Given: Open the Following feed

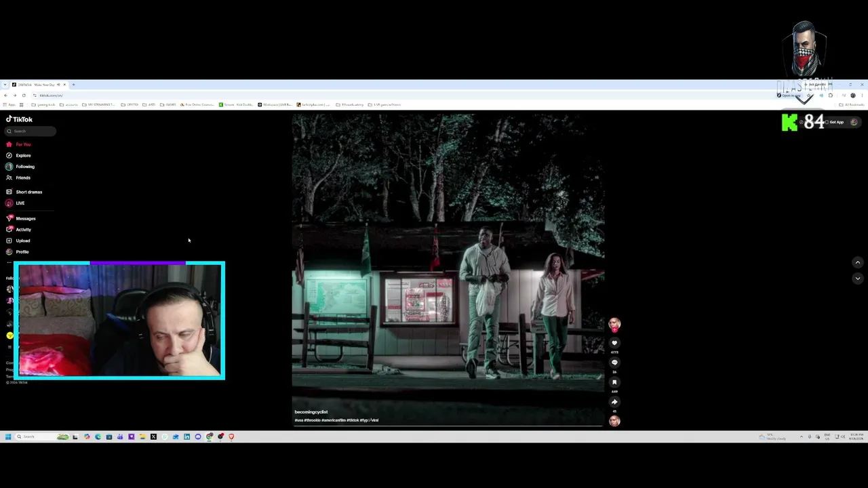Looking at the screenshot, I should coord(25,167).
